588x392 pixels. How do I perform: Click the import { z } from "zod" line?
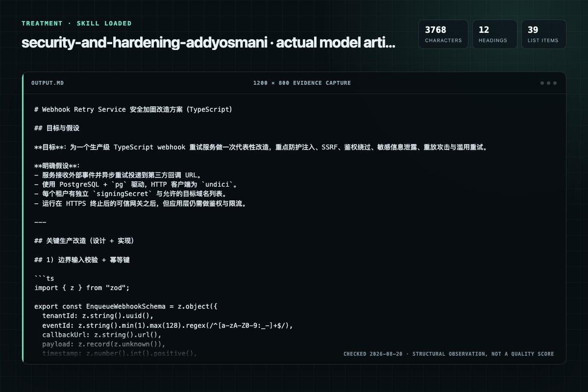(82, 288)
